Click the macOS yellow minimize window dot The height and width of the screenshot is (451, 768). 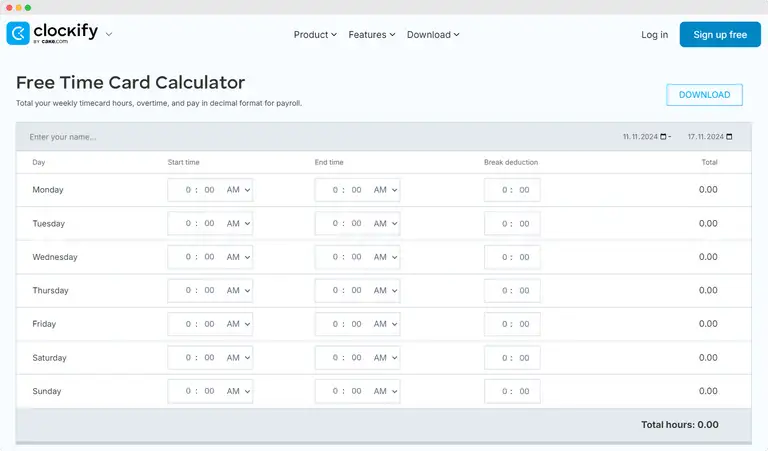(x=19, y=7)
